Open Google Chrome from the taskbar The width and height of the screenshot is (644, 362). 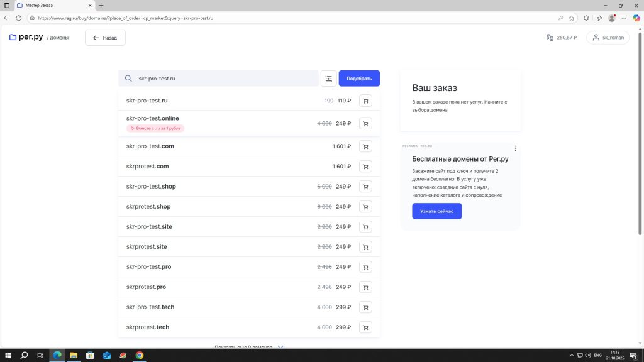tap(140, 355)
